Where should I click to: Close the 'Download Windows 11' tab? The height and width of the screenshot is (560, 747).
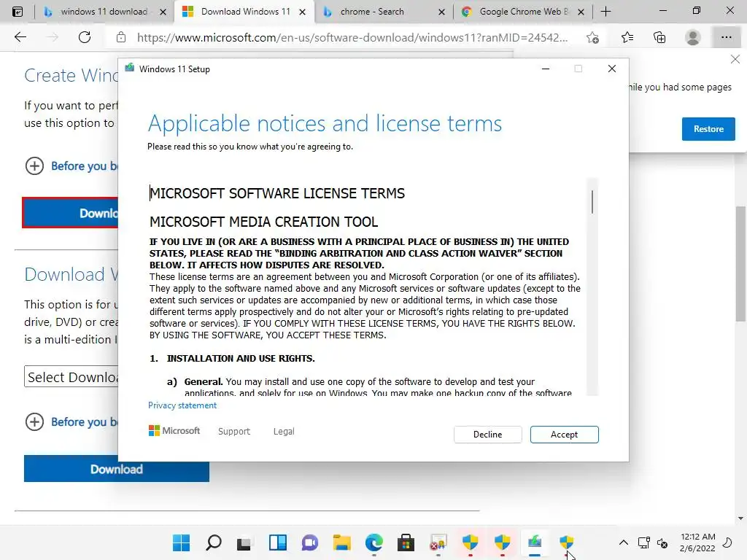[x=302, y=12]
